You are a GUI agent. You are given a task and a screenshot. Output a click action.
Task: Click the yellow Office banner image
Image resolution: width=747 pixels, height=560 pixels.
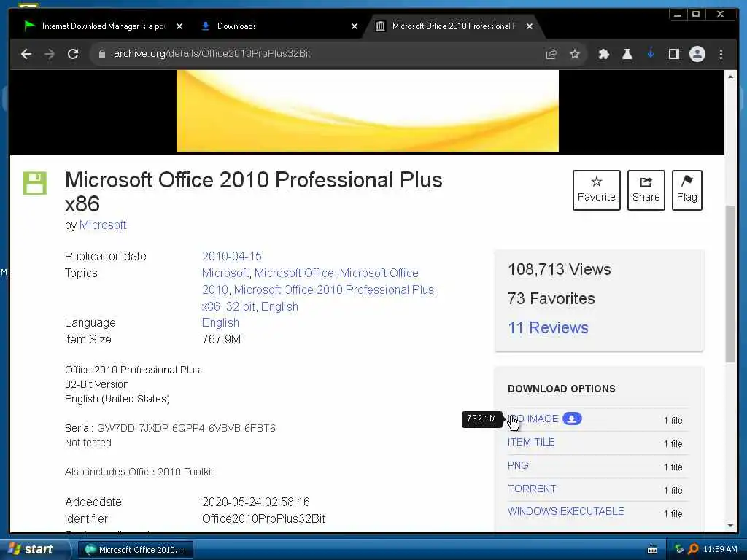coord(368,111)
